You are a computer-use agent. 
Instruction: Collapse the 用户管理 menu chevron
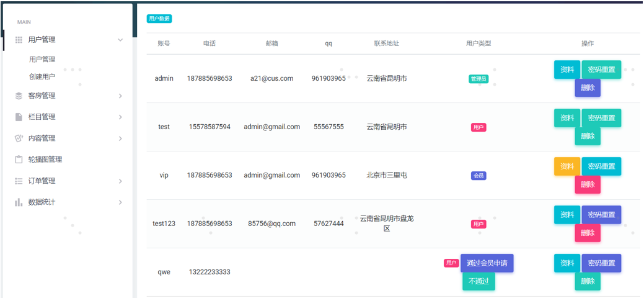[120, 40]
